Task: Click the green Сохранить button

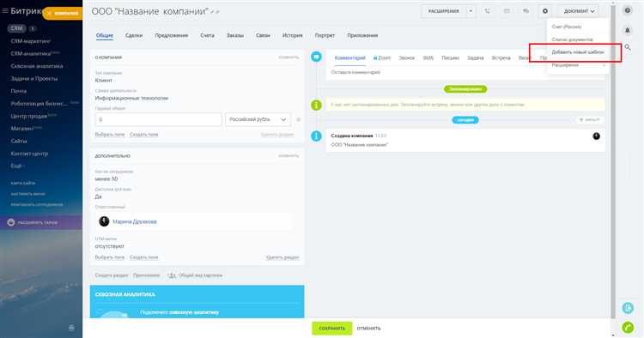Action: 331,329
